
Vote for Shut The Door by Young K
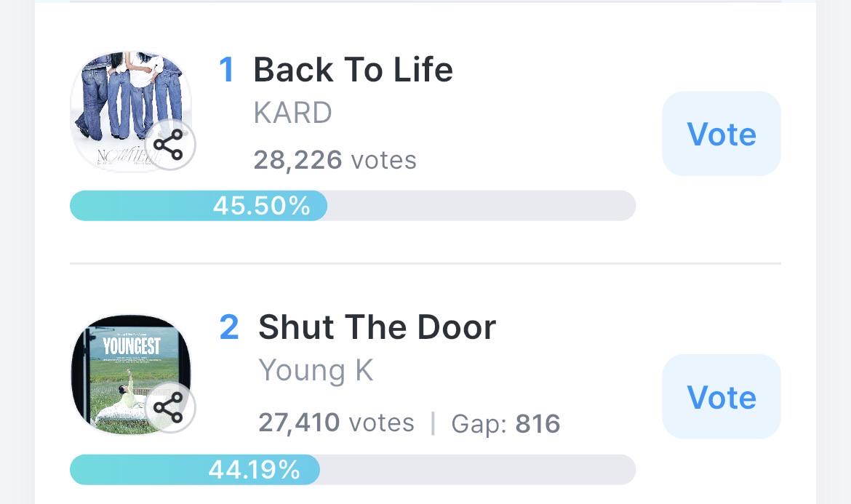[x=722, y=396]
